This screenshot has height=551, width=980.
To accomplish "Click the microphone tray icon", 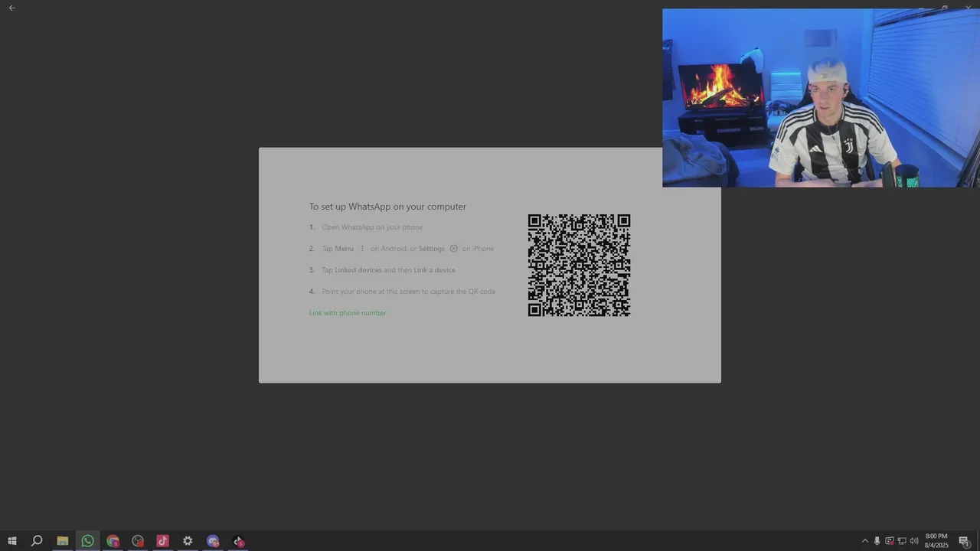I will tap(877, 541).
